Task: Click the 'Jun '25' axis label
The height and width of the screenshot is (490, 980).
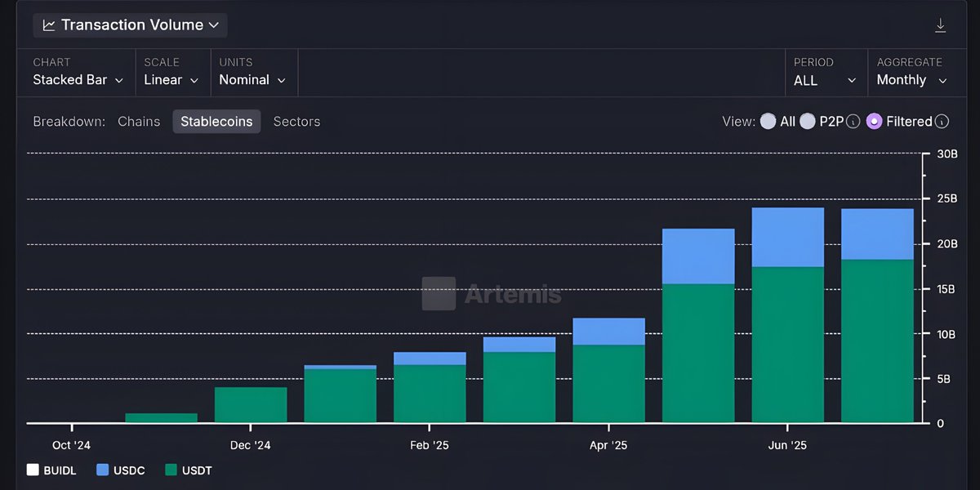Action: (x=788, y=445)
